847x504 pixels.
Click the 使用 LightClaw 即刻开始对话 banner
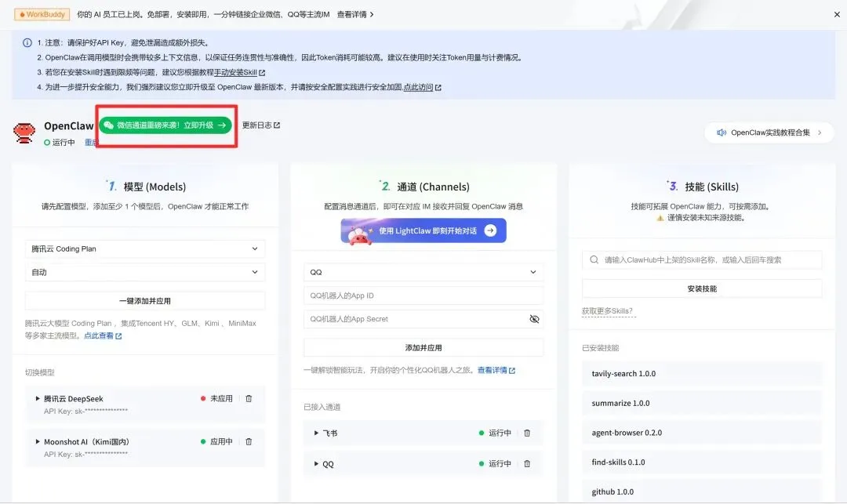[423, 230]
